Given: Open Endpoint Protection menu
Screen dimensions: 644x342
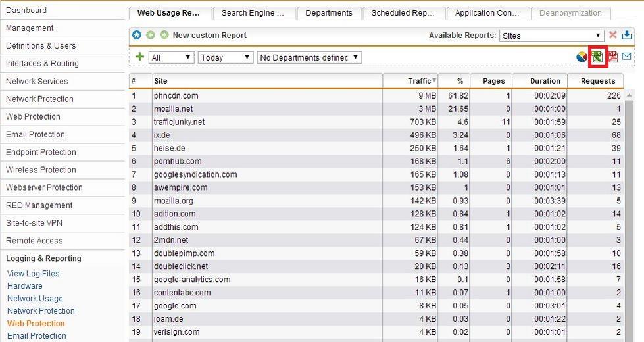Looking at the screenshot, I should coord(62,151).
